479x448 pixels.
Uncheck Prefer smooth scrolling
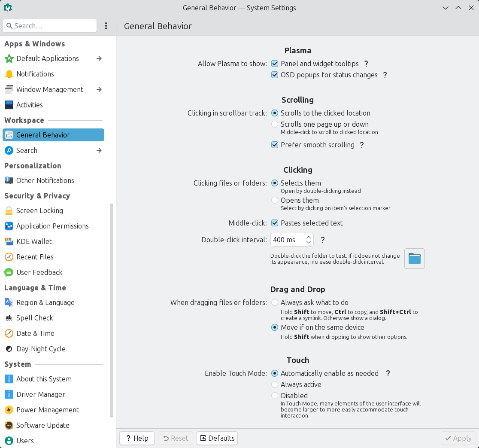pyautogui.click(x=275, y=145)
